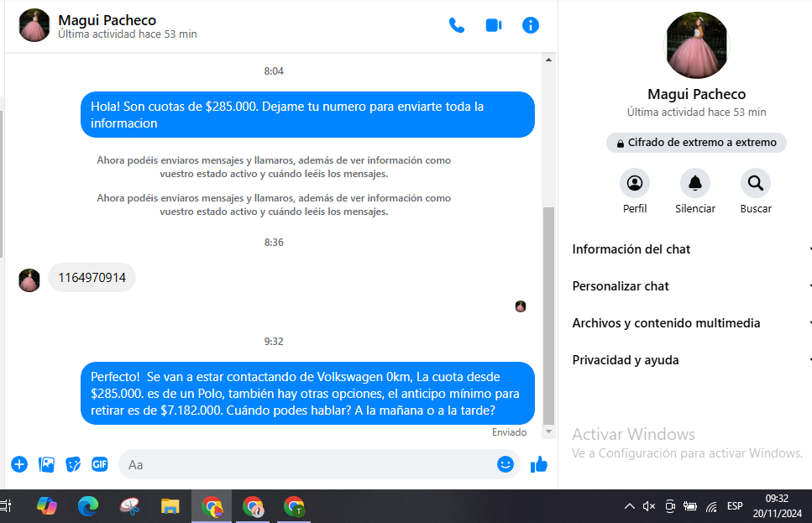812x523 pixels.
Task: Expand the Privacidad y ayuda section
Action: (x=690, y=360)
